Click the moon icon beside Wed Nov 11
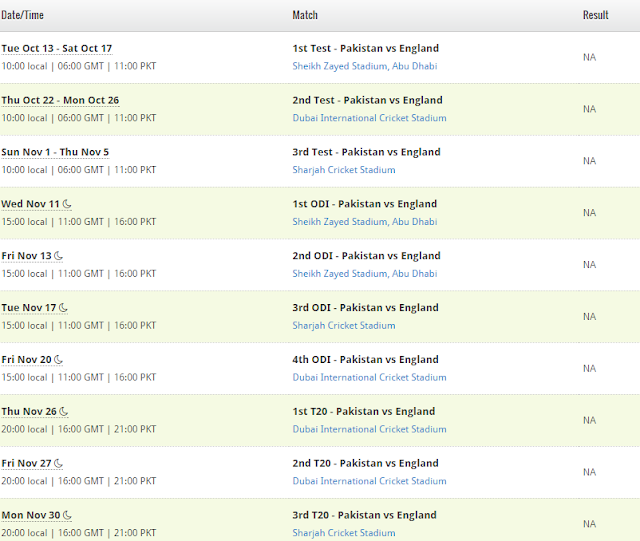The image size is (640, 541). point(68,204)
